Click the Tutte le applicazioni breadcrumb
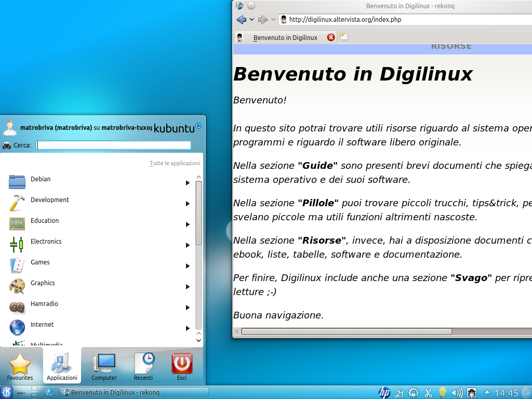Screen dimensions: 532x399 (x=175, y=163)
